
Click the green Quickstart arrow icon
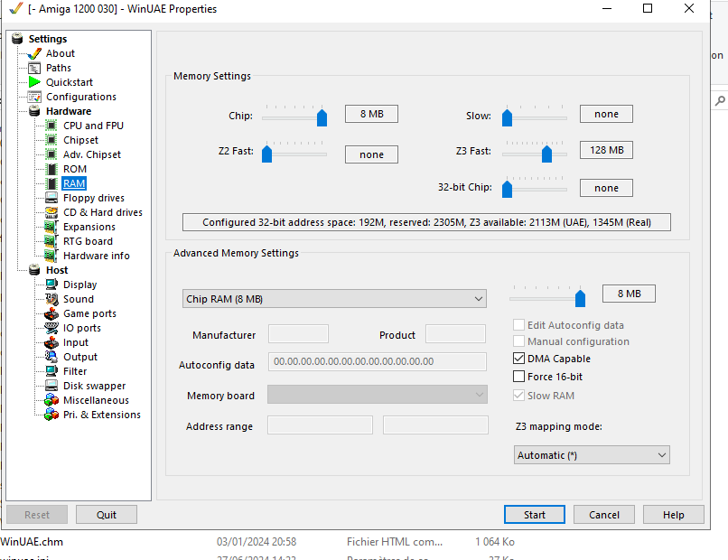coord(34,82)
